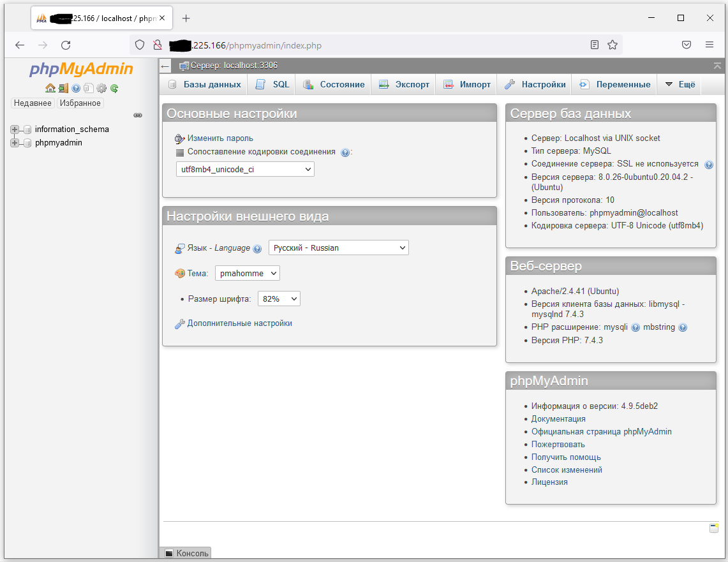Screen dimensions: 728x562
Task: Click Изменить пароль link
Action: point(220,138)
